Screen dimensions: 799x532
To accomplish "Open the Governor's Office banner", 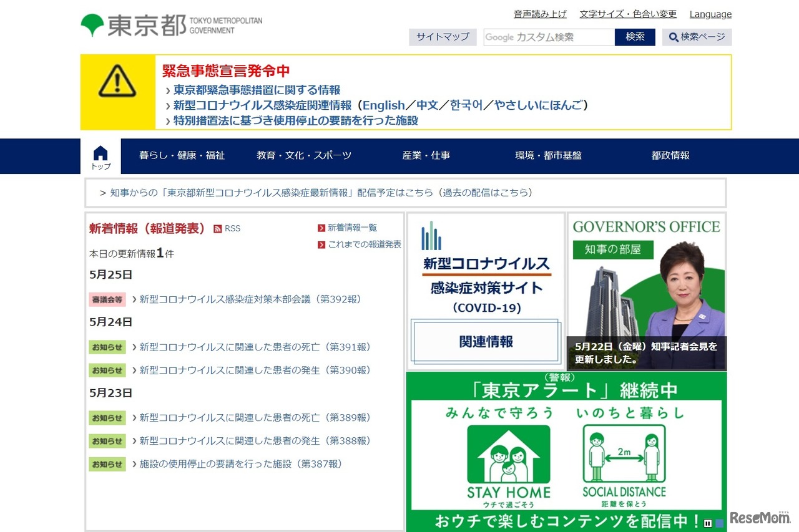I will 647,291.
